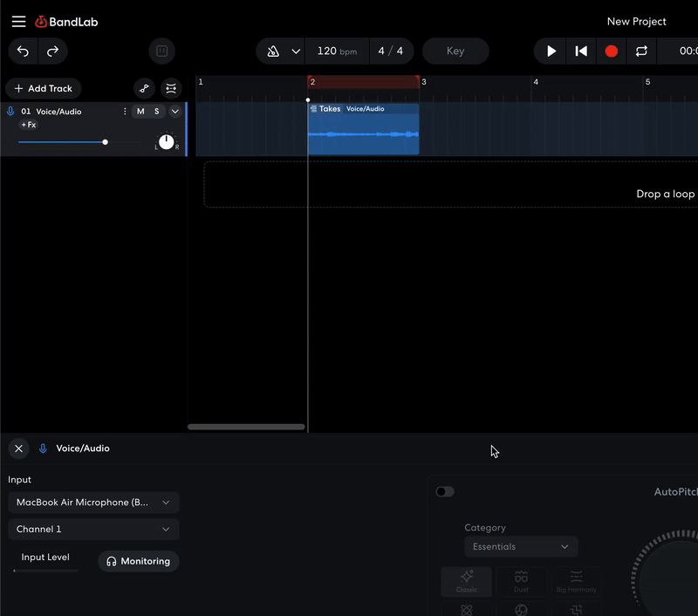Select the Big Harmony preset icon

click(576, 581)
